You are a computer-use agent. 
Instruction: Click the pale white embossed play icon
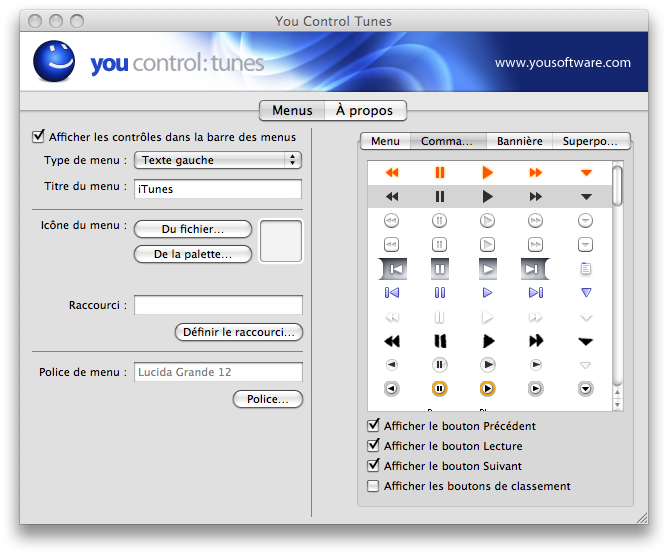coord(487,317)
